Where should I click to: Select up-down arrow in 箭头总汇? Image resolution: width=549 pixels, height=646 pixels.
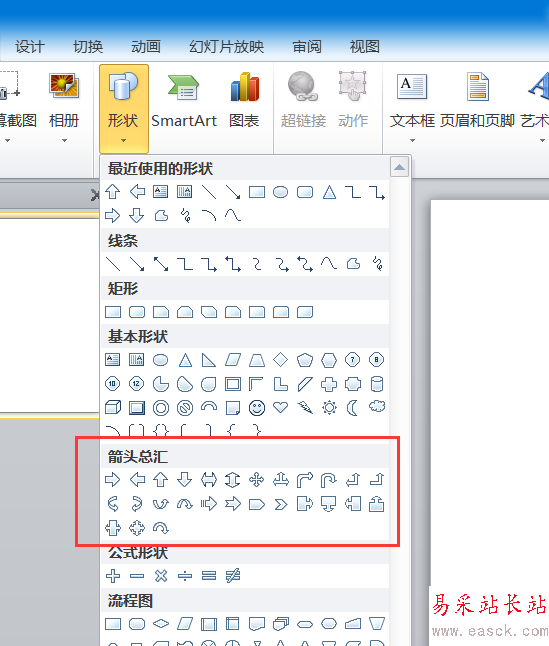pos(233,480)
